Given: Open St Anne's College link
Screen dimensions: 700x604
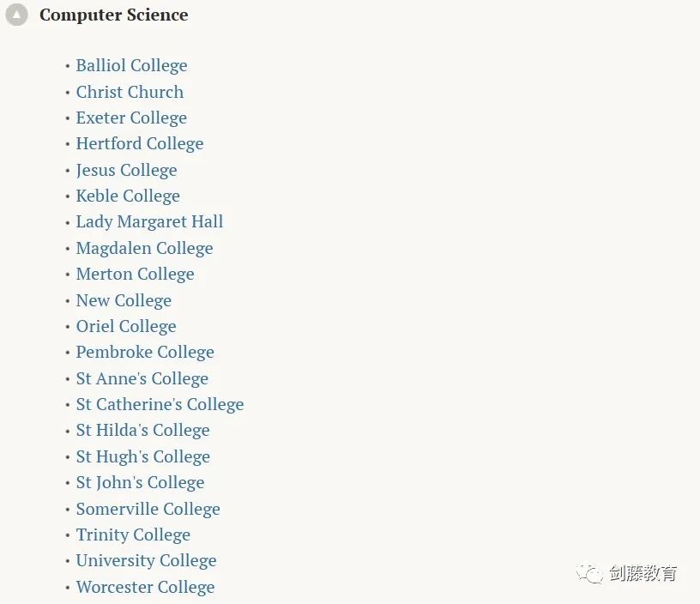Looking at the screenshot, I should coord(142,378).
